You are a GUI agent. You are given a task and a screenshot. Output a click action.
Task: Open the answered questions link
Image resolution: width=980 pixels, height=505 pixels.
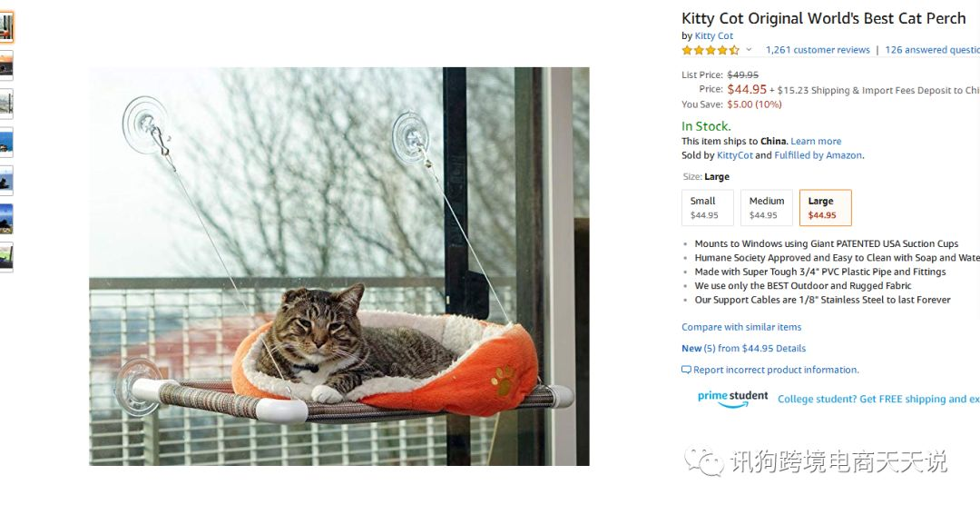tap(932, 50)
